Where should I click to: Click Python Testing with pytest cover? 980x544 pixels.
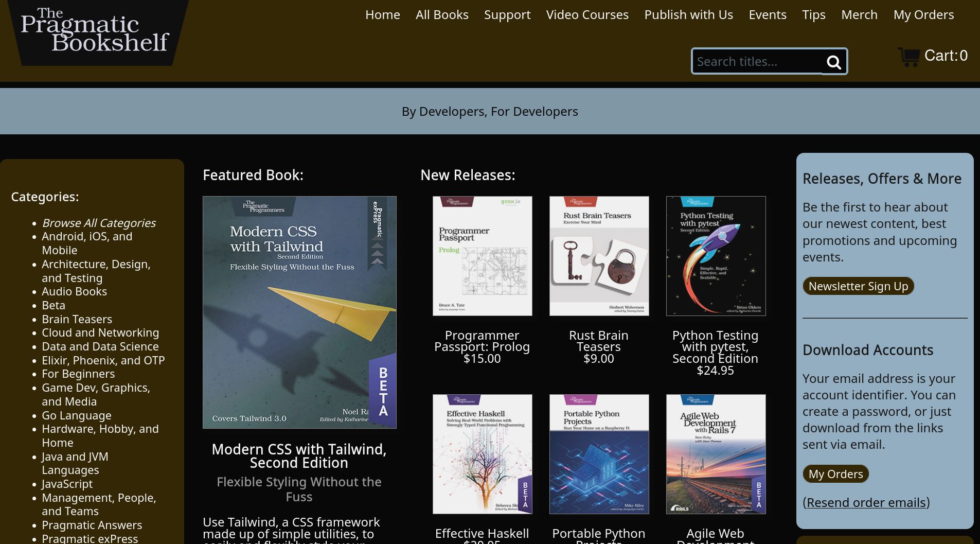716,256
